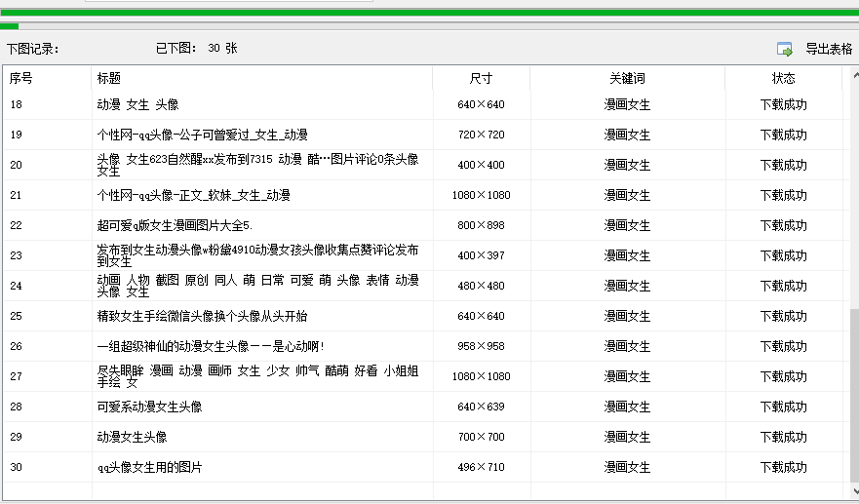Screen dimensions: 859x504
Task: Click size cell 720×720
Action: pos(481,135)
